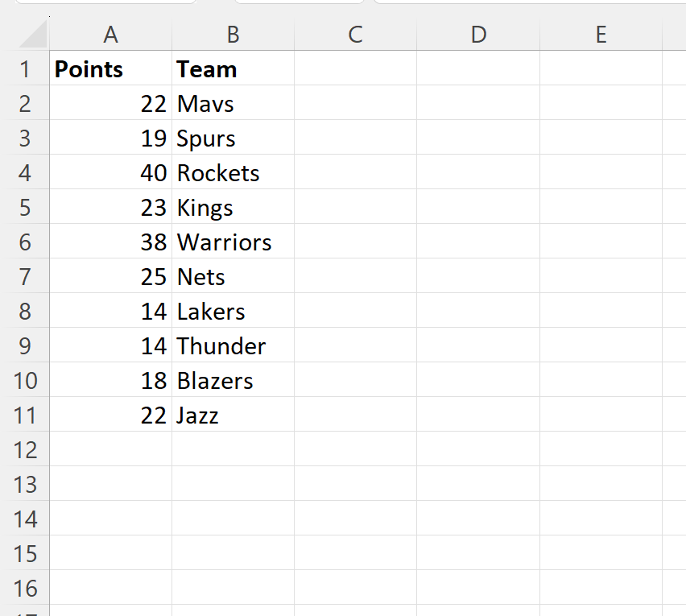Click the Rockets cell

[x=233, y=173]
